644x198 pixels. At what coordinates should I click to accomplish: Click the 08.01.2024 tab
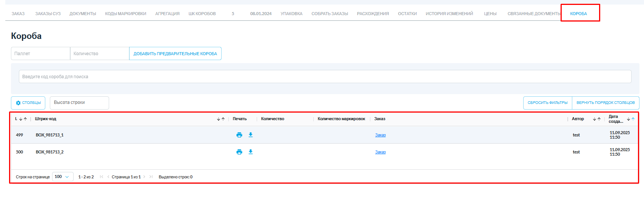click(x=261, y=14)
